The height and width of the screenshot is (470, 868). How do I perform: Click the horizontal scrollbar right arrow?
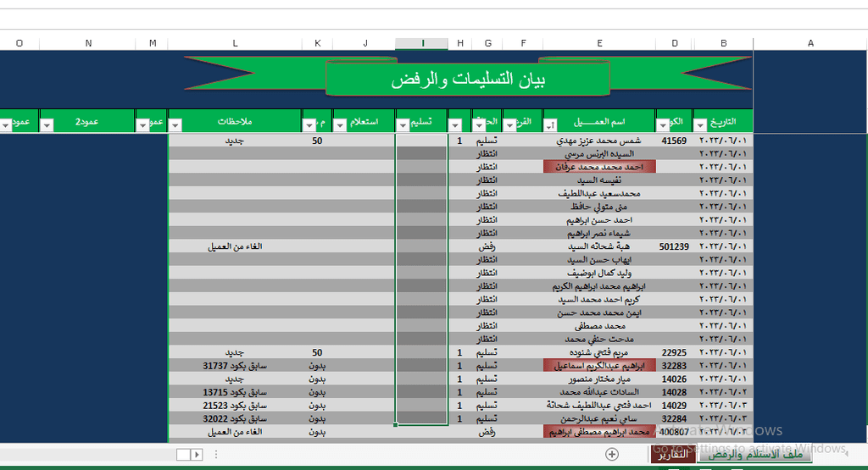pos(197,455)
